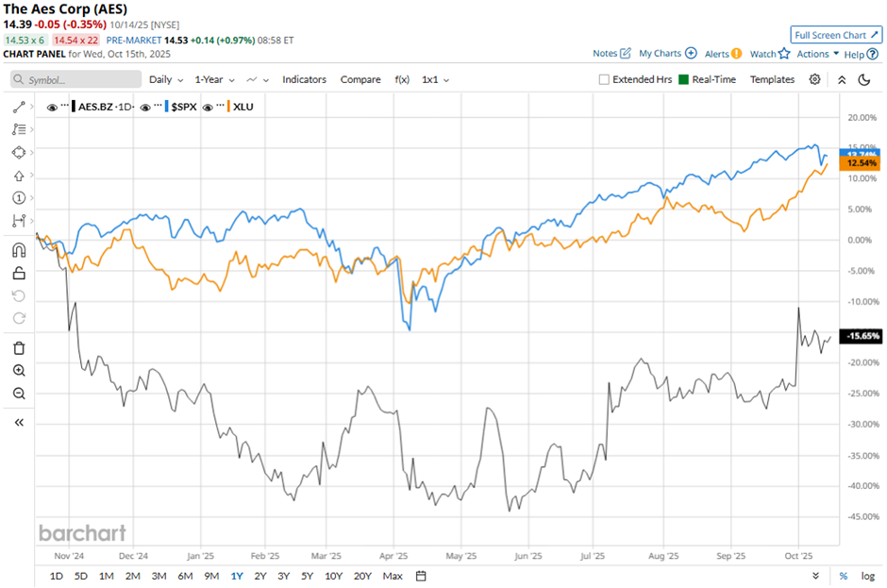Collapse the drawing tools sidebar
Viewport: 887px width, 588px height.
coord(19,423)
